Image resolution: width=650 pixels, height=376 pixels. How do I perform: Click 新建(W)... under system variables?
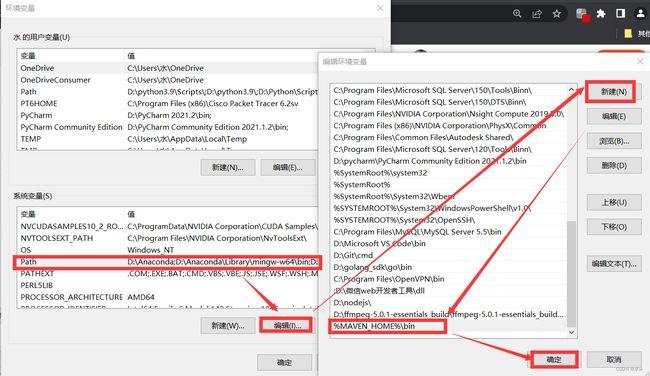click(228, 325)
